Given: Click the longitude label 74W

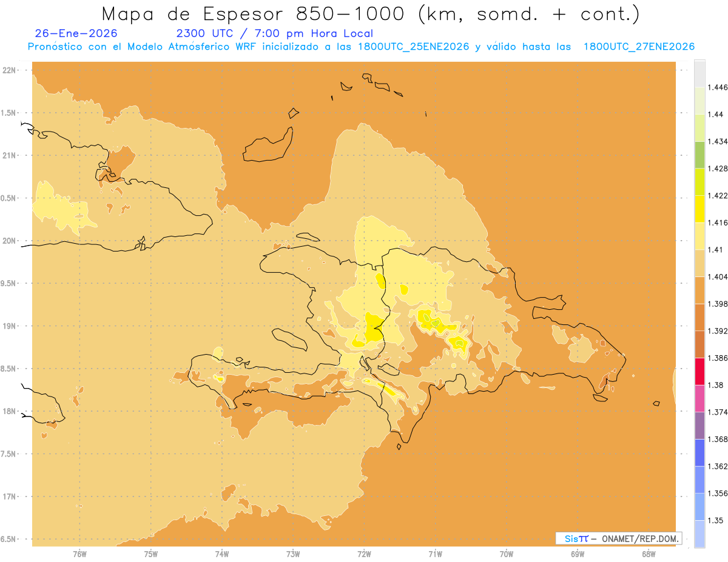Looking at the screenshot, I should pos(221,554).
